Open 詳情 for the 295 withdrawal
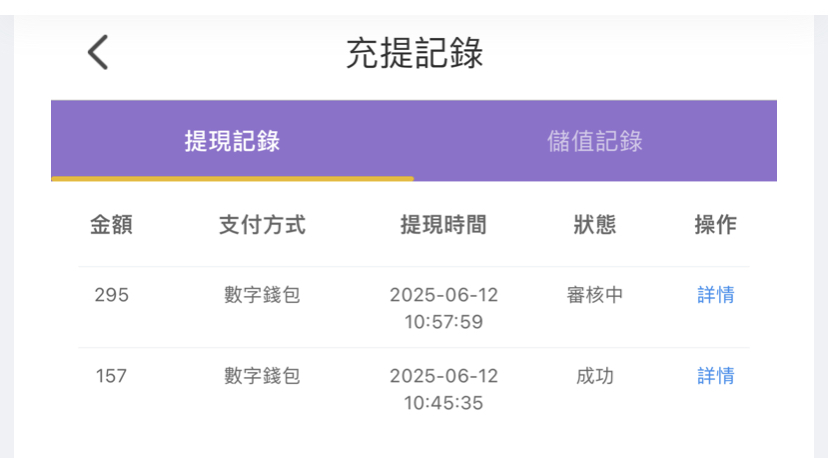The image size is (828, 458). click(716, 295)
